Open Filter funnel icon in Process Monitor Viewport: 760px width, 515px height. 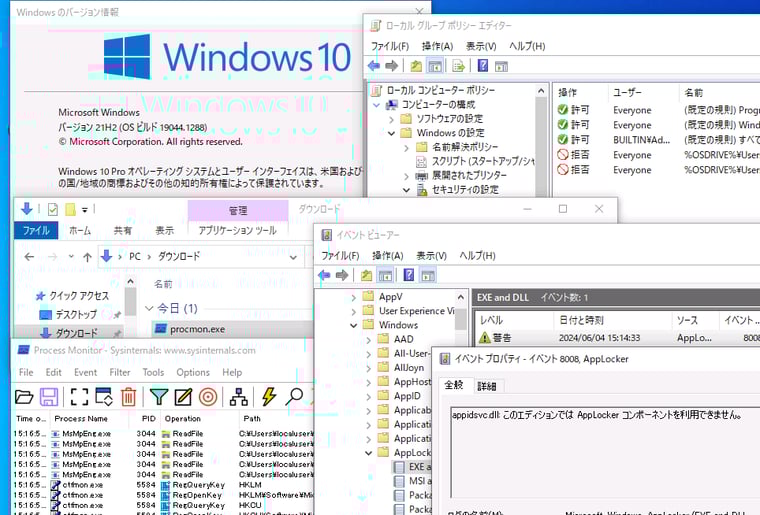click(158, 397)
